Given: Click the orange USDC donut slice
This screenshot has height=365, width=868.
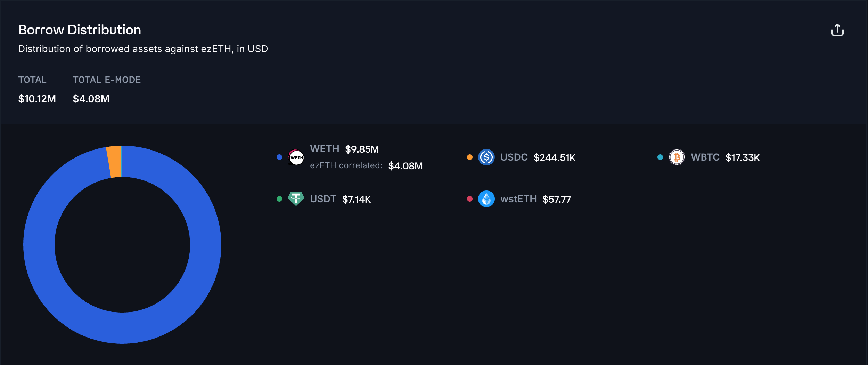Looking at the screenshot, I should pos(114,162).
